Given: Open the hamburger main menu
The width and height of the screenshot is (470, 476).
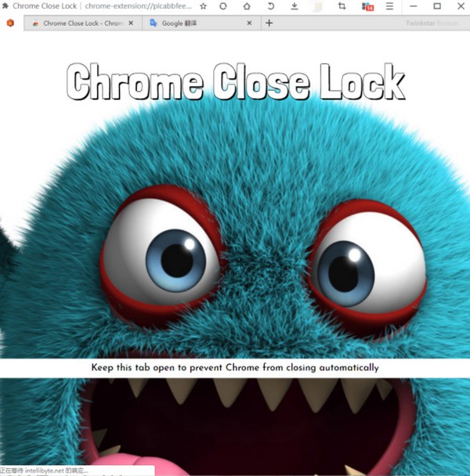Looking at the screenshot, I should (x=389, y=6).
